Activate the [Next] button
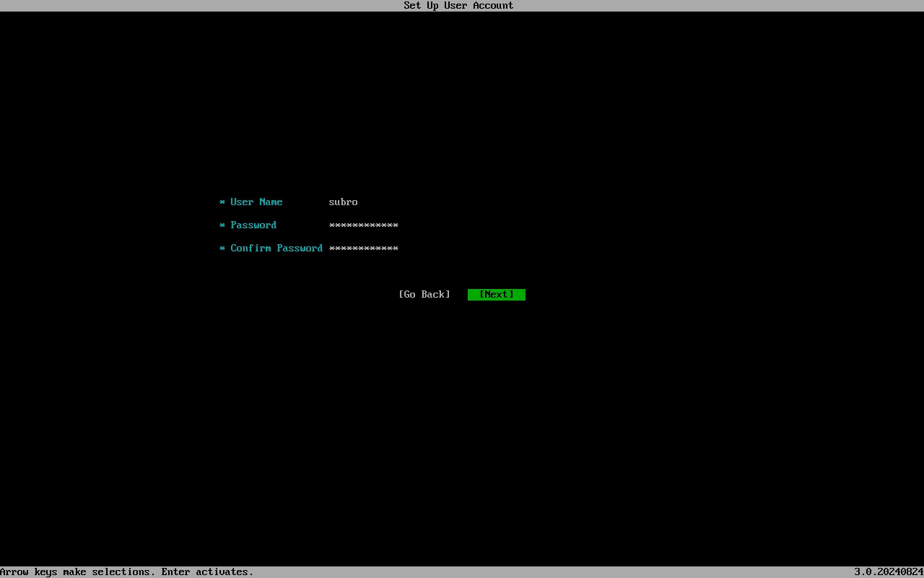The image size is (924, 578). click(497, 294)
